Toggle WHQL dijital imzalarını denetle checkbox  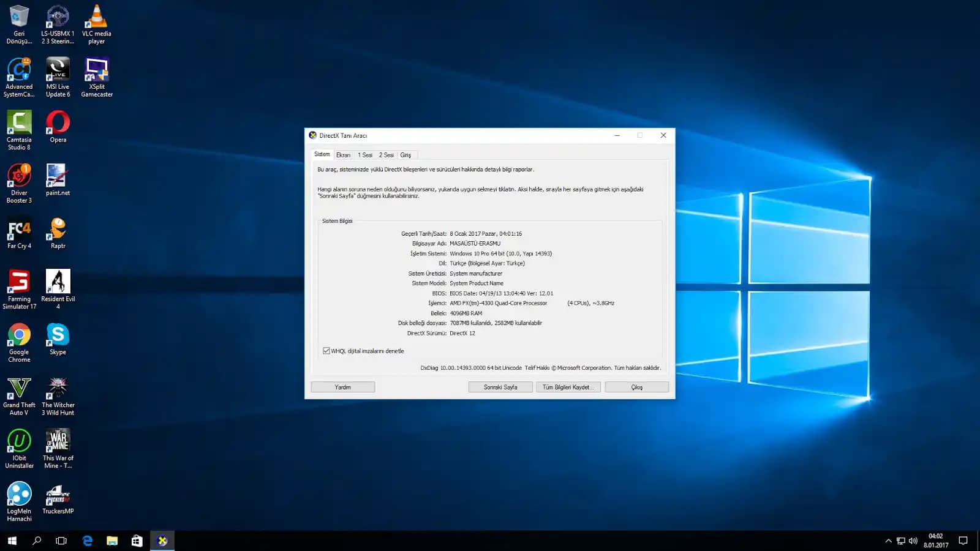click(326, 351)
